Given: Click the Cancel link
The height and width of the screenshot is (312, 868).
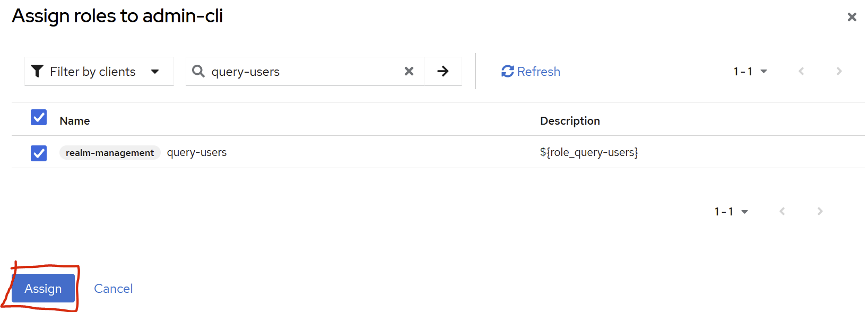Looking at the screenshot, I should (114, 289).
